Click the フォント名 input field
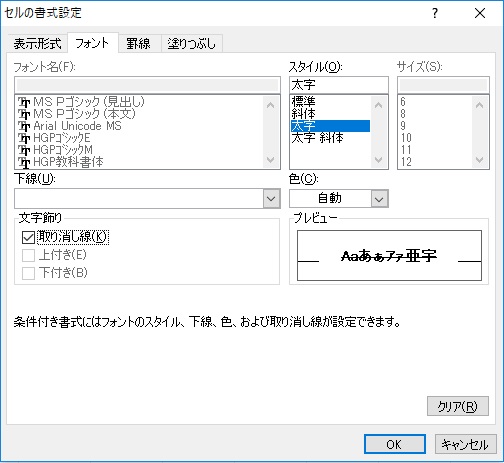Screen dimensions: 504x463 [x=147, y=85]
